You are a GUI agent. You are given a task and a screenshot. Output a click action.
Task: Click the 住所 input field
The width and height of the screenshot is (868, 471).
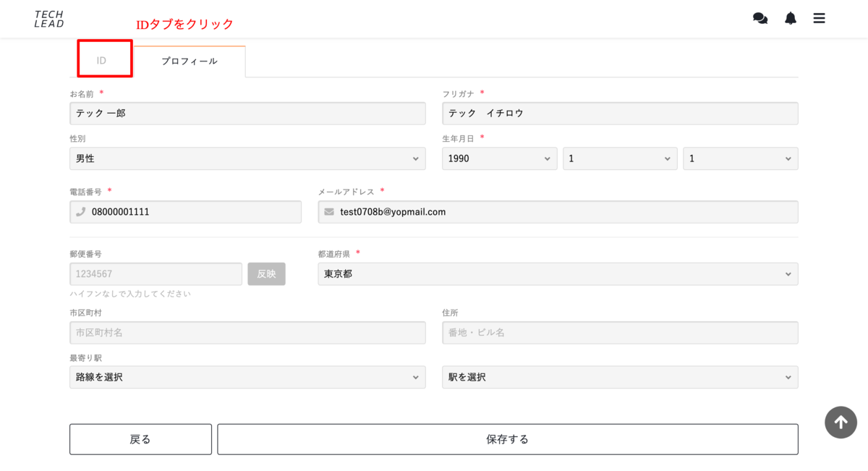(x=620, y=333)
